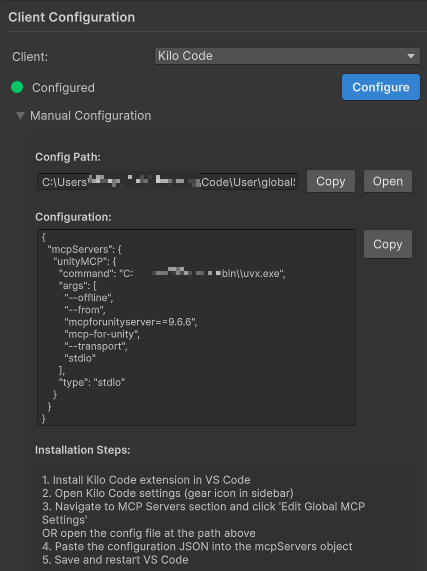
Task: Click the "type": "stdio" line
Action: click(92, 382)
